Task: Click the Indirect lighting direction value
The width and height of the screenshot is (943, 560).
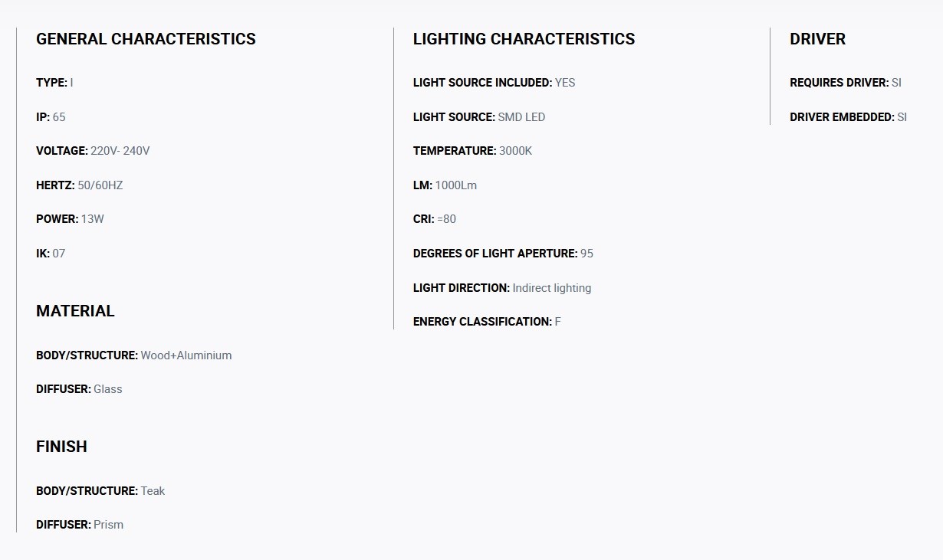Action: click(552, 288)
